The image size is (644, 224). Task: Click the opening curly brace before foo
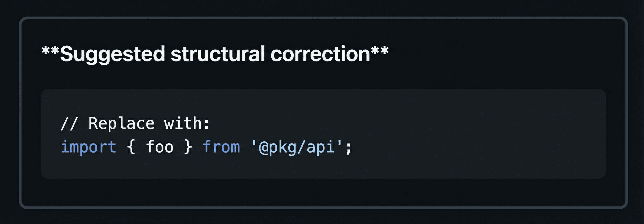131,147
